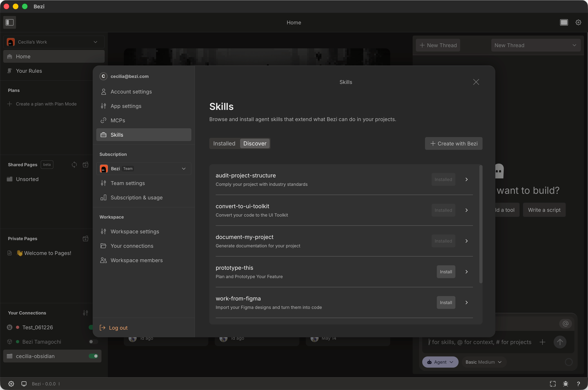Image resolution: width=588 pixels, height=390 pixels.
Task: Click the fullscreen icon in status bar
Action: [x=553, y=384]
